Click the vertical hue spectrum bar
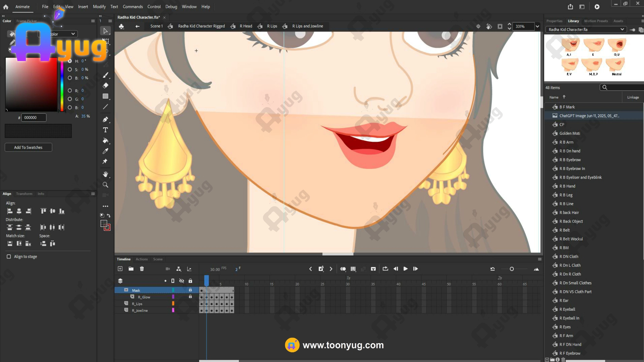Image resolution: width=644 pixels, height=362 pixels. pos(62,85)
